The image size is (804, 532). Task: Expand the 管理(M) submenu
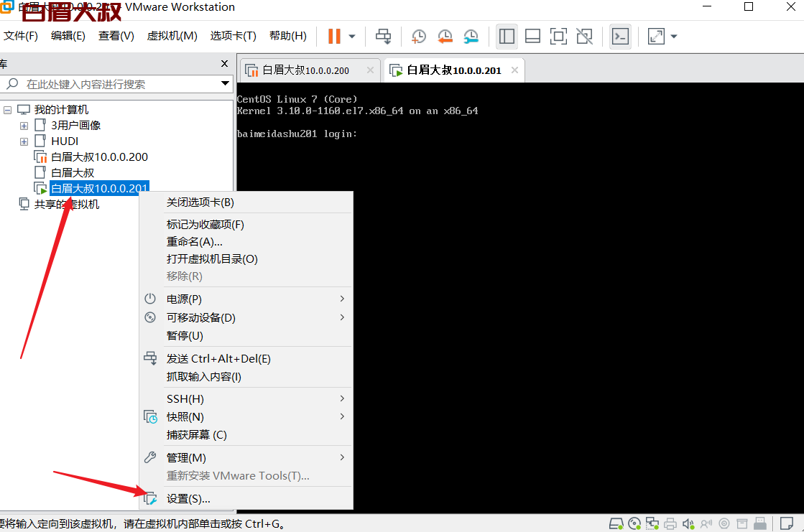point(246,457)
